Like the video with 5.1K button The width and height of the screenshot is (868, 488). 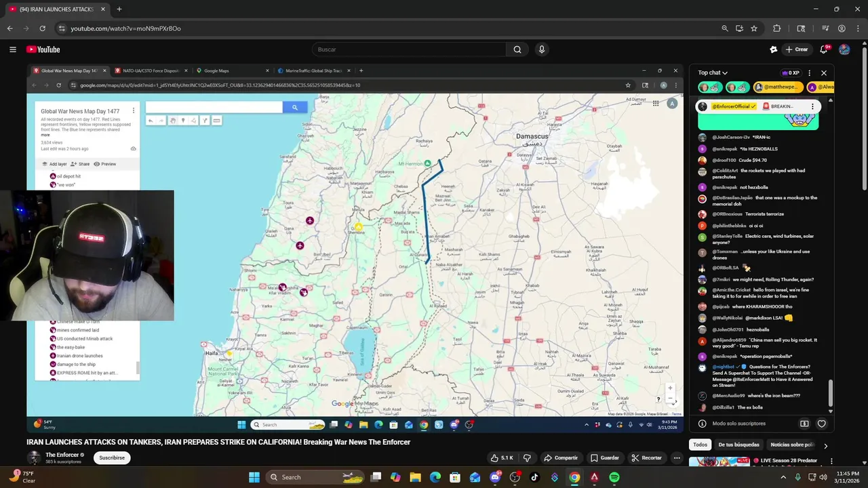[x=502, y=457]
